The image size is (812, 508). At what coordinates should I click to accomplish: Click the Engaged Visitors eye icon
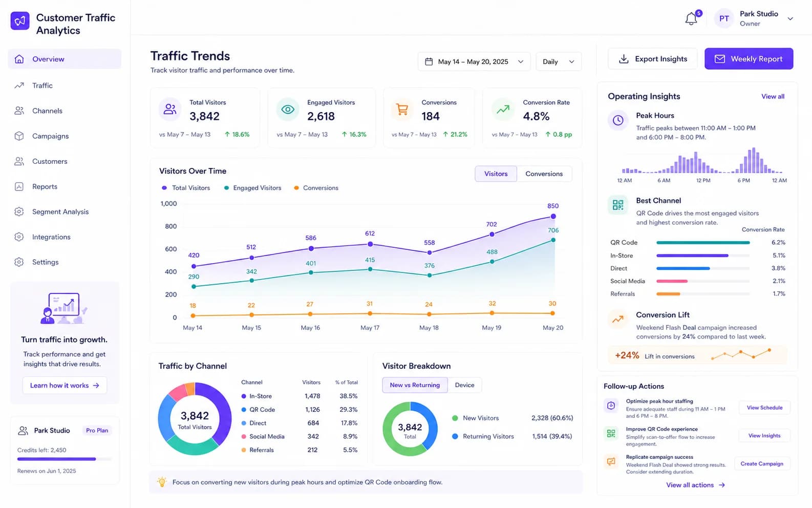coord(288,109)
